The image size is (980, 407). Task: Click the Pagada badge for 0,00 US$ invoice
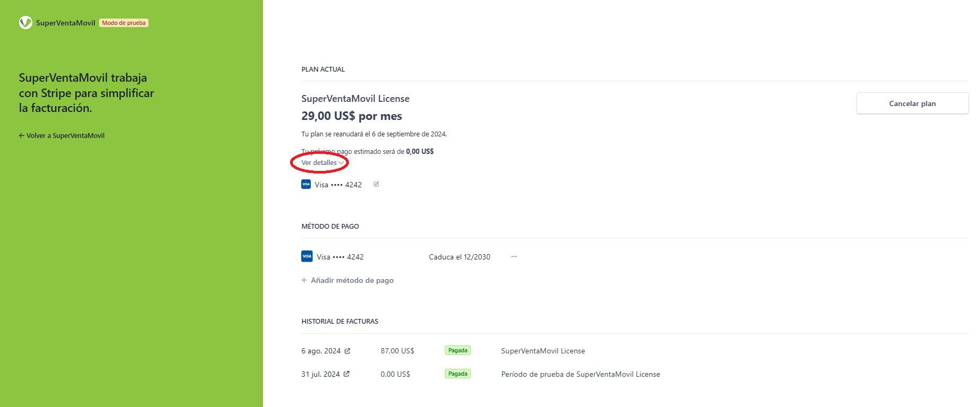tap(458, 374)
